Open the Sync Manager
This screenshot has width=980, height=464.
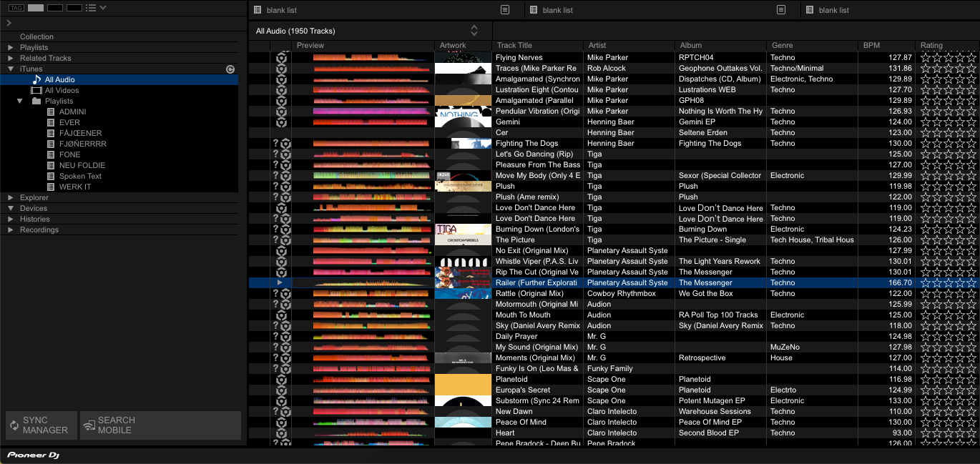coord(40,425)
